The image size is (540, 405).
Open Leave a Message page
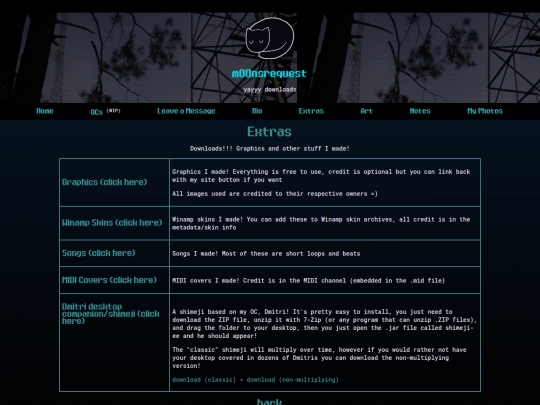point(186,111)
